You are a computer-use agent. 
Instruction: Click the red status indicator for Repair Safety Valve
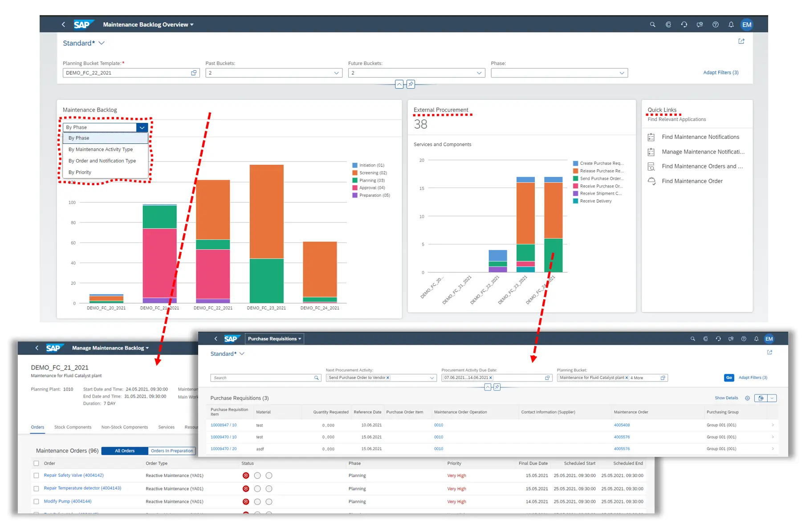(x=246, y=475)
